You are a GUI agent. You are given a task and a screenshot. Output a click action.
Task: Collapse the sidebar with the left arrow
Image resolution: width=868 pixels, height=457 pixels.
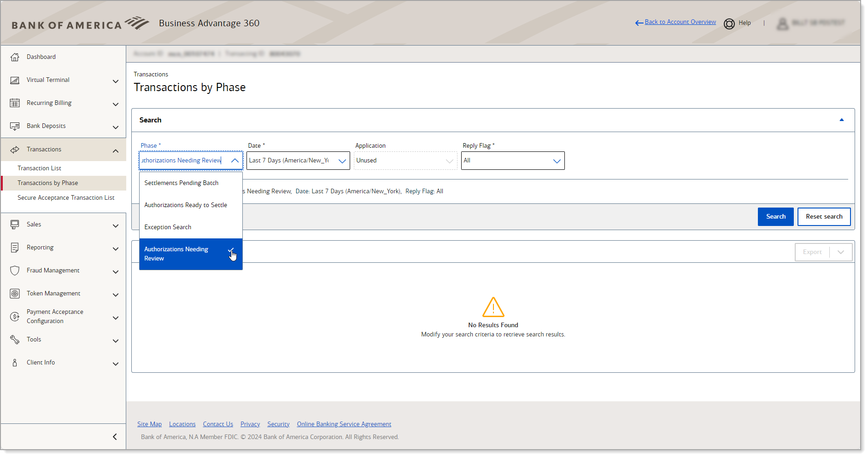(115, 437)
